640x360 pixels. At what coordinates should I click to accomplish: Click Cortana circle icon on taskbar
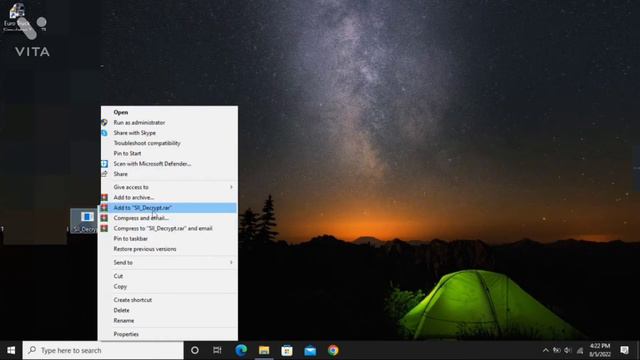195,350
